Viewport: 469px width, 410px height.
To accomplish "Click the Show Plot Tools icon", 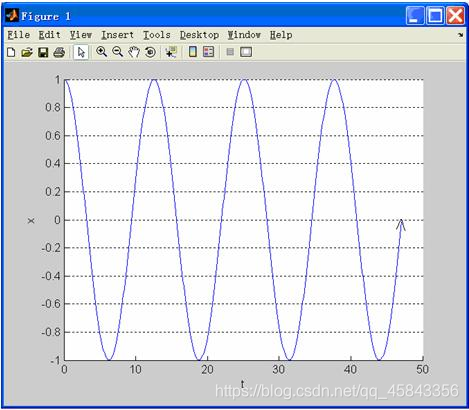I will (246, 52).
